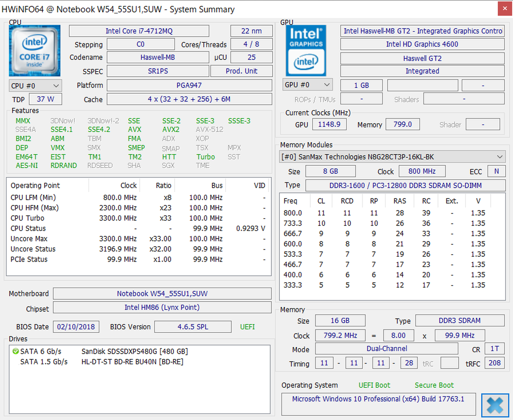The height and width of the screenshot is (420, 513).
Task: Expand the memory module SanMax dropdown
Action: click(x=392, y=157)
